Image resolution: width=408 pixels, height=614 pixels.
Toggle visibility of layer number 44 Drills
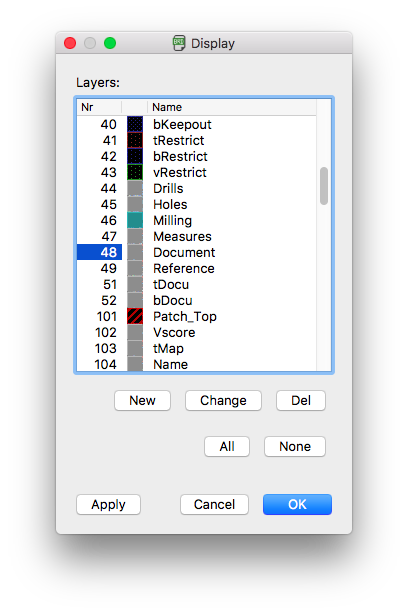pyautogui.click(x=108, y=188)
